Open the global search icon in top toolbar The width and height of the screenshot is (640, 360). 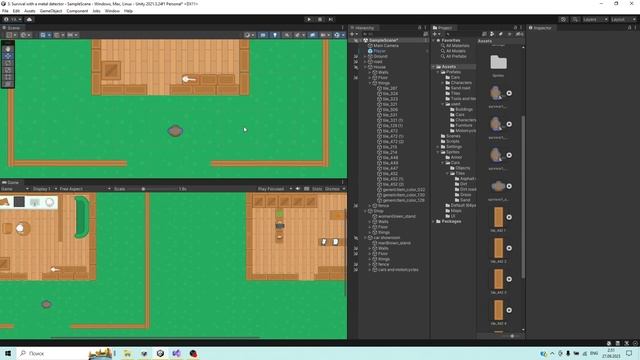pos(575,19)
